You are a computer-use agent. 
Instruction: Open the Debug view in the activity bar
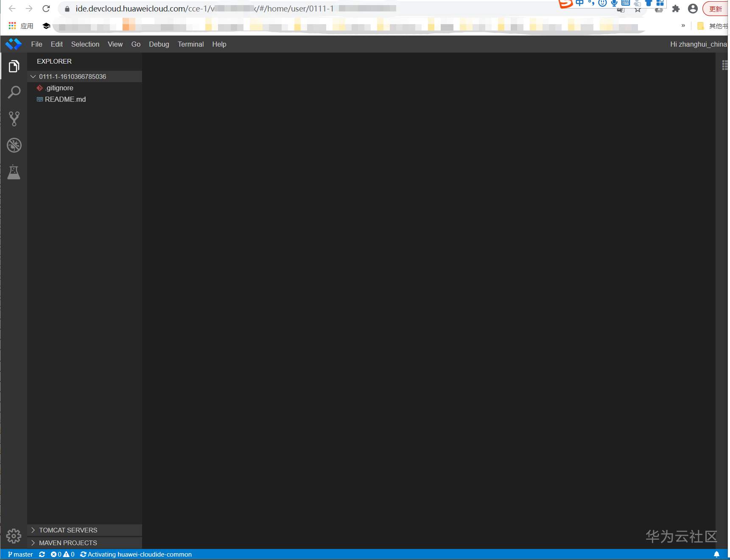pos(14,145)
